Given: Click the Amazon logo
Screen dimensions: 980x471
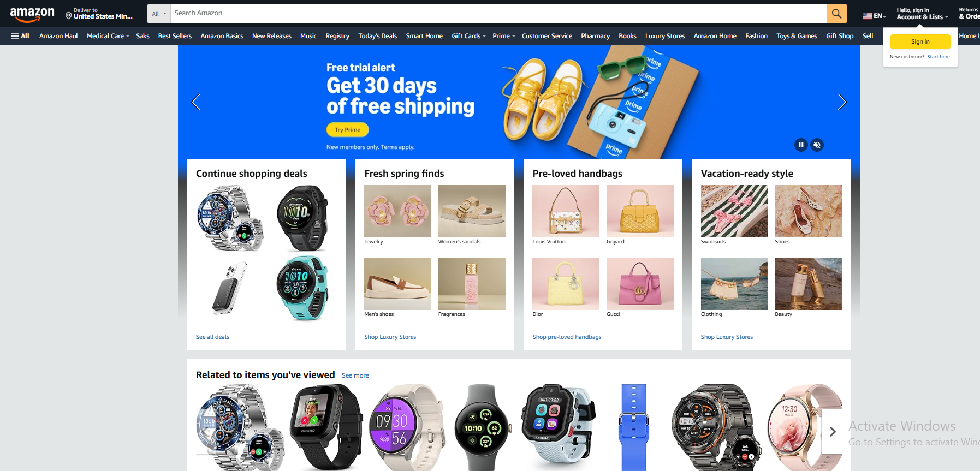Looking at the screenshot, I should coord(32,14).
